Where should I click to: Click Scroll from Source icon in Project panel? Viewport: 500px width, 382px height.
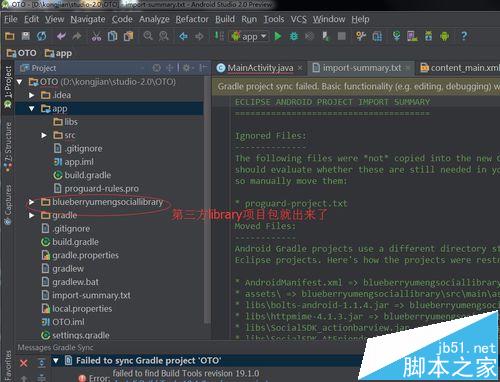pos(157,68)
